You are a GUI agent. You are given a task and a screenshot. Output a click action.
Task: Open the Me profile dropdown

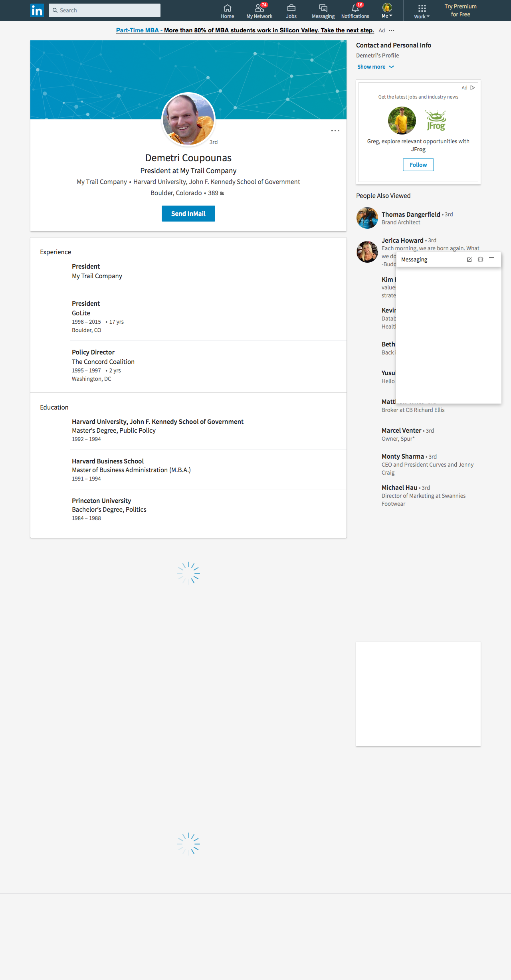pyautogui.click(x=387, y=11)
